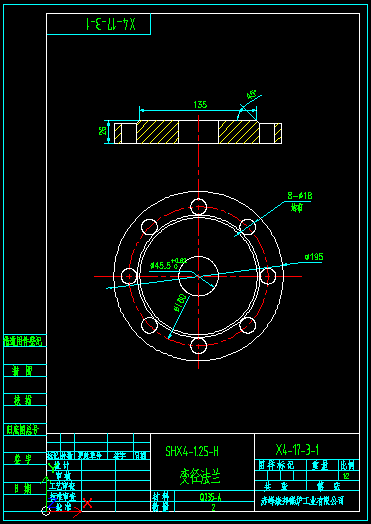This screenshot has width=371, height=524.
Task: Click the 数量 label cell
Action: coord(162,507)
